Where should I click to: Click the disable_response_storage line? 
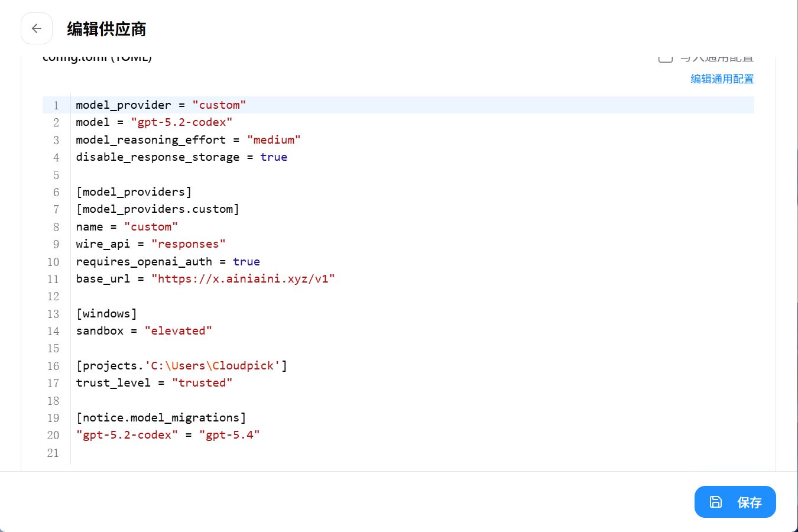pos(181,157)
